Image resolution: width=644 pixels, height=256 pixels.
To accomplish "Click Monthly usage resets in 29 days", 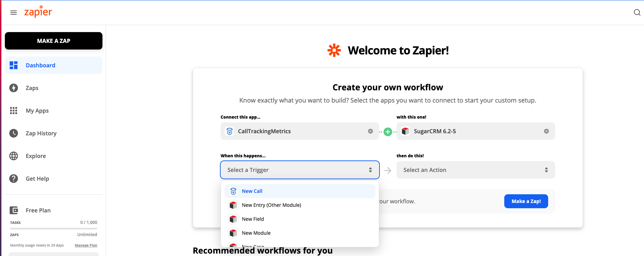I will (37, 245).
